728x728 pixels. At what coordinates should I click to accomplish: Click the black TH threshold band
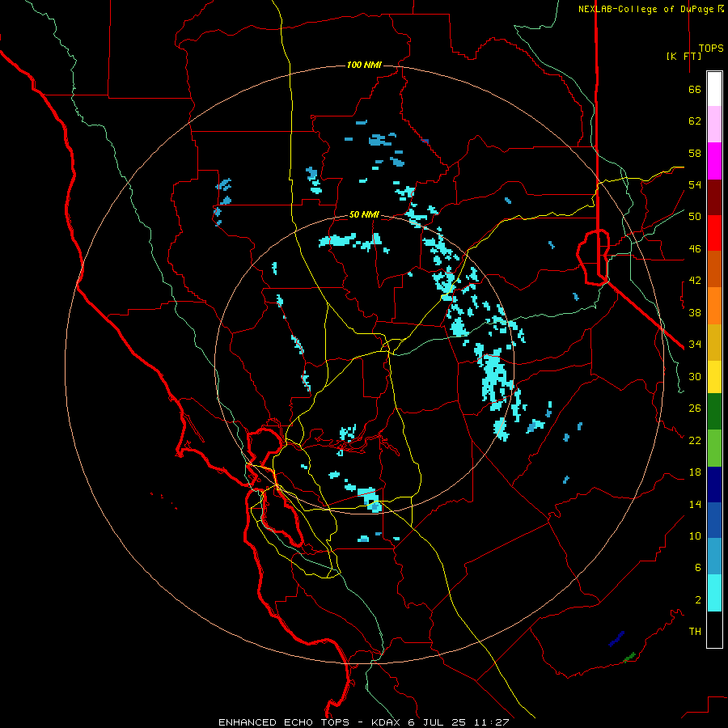(x=714, y=629)
